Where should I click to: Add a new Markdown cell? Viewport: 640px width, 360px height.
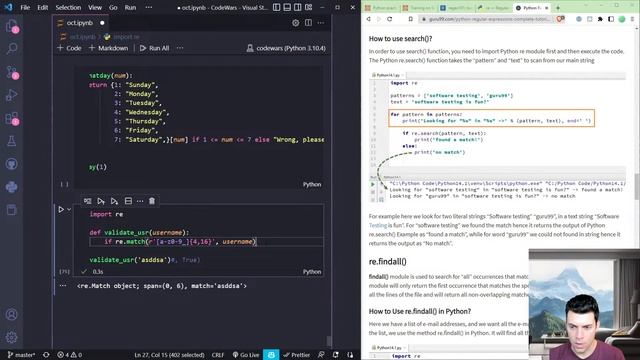point(109,48)
